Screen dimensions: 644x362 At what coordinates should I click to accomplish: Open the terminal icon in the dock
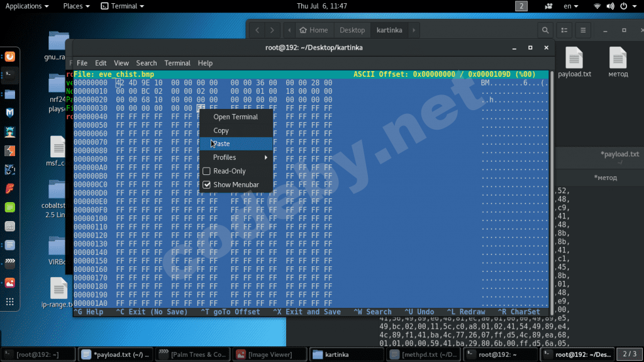10,76
